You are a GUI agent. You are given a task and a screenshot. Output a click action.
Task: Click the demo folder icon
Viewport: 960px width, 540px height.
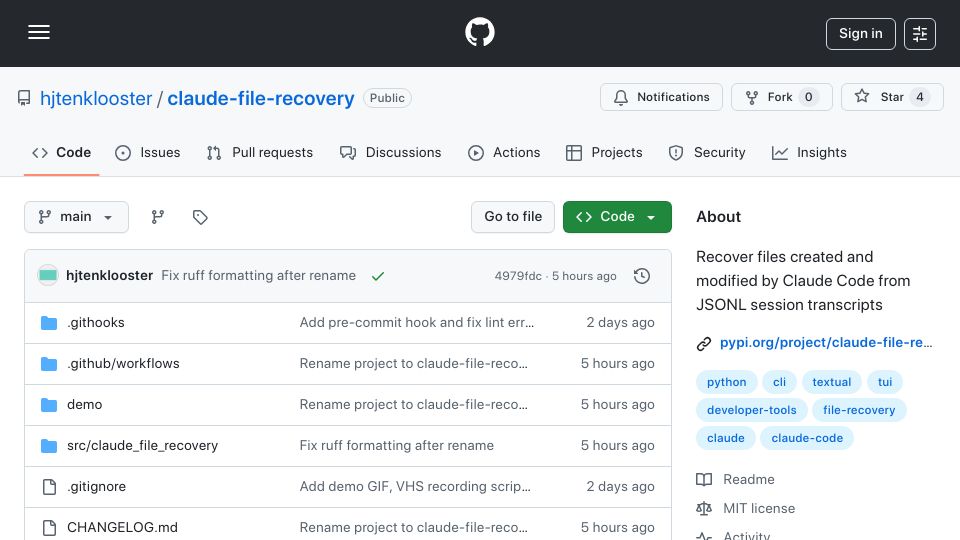pos(49,405)
